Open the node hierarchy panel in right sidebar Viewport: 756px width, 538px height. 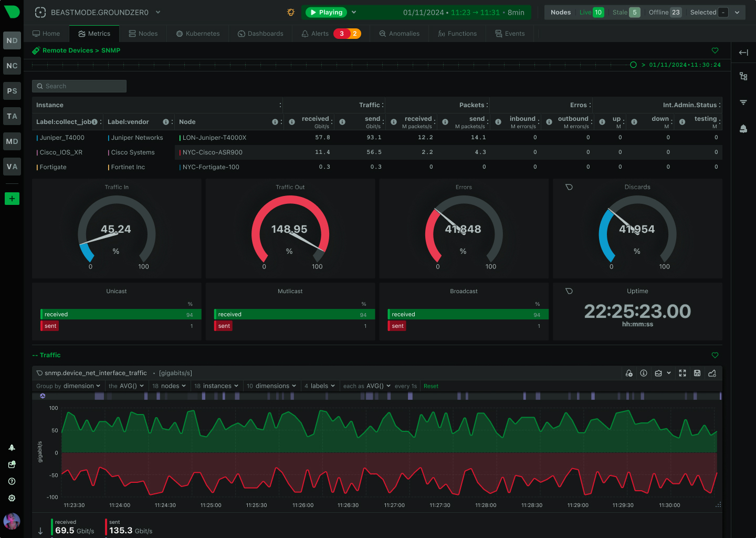point(743,76)
